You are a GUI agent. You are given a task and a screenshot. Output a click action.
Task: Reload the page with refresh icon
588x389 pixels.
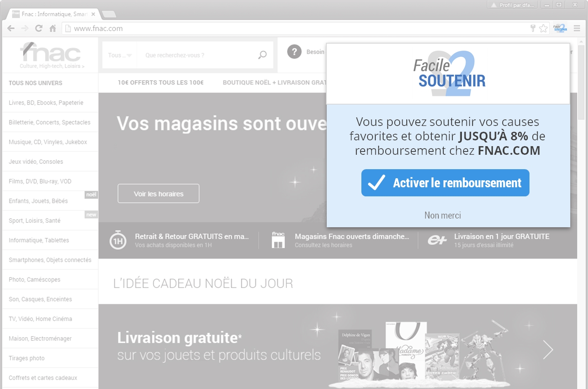coord(39,28)
